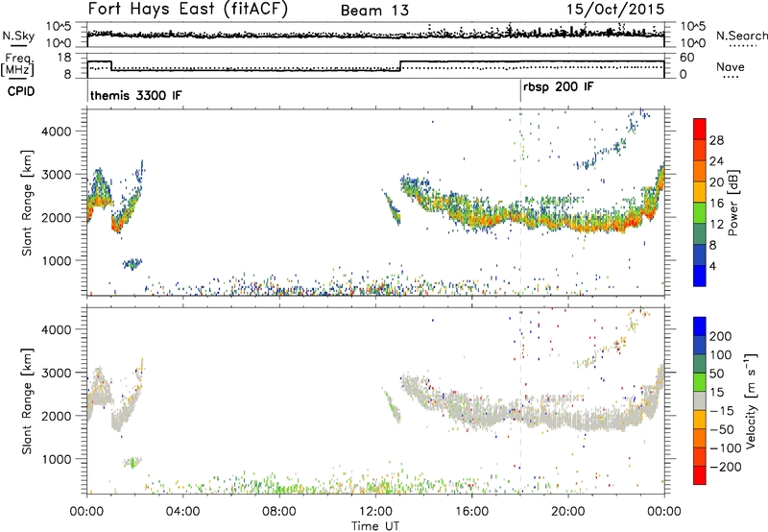Screen dimensions: 768x532
Task: Click the red top of the Power color bar
Action: (x=700, y=129)
